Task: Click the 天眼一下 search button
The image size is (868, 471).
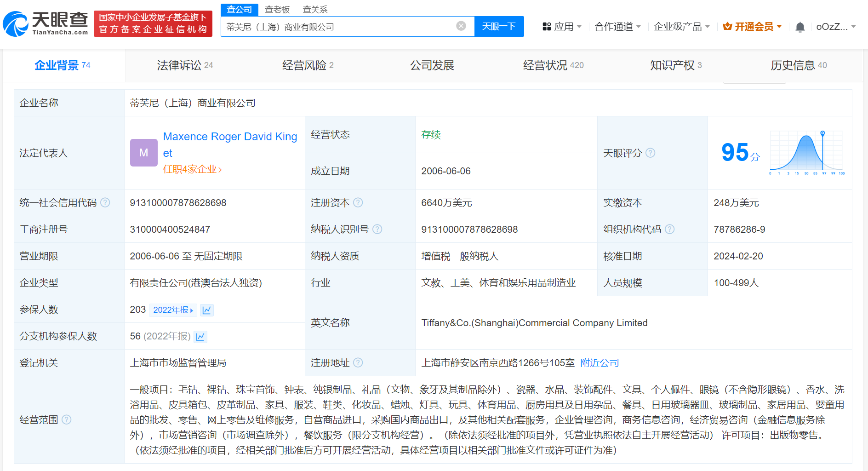Action: (x=499, y=26)
